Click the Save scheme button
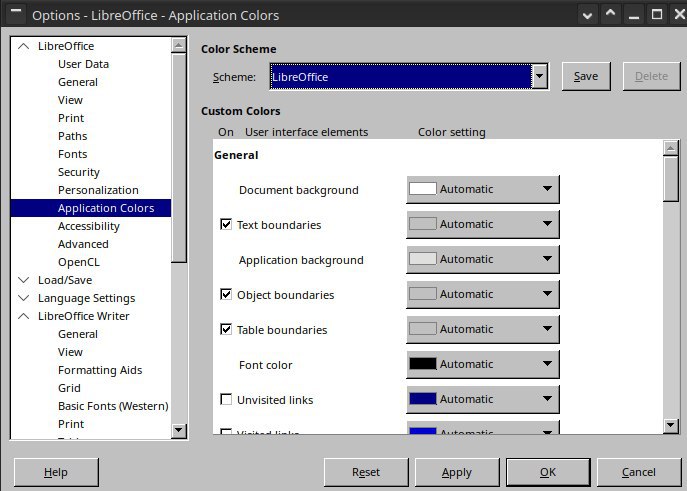Screen dimensions: 687x491 pyautogui.click(x=586, y=76)
